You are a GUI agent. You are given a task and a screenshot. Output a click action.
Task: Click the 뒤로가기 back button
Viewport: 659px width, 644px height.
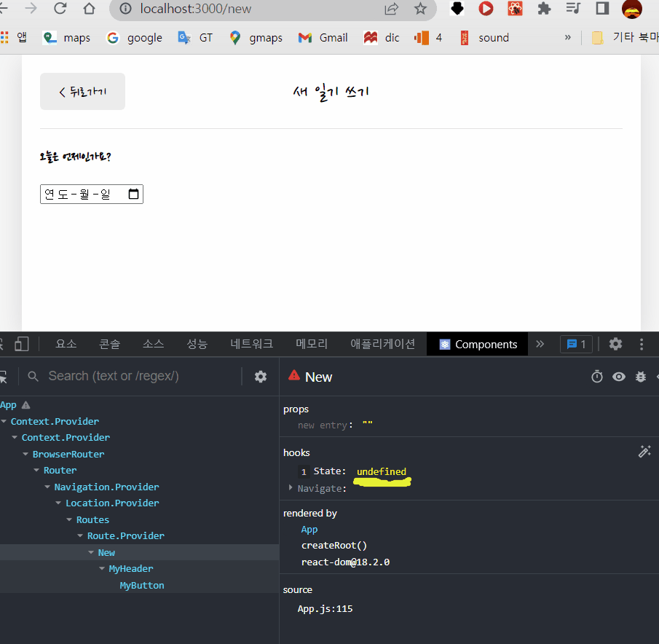pos(82,91)
